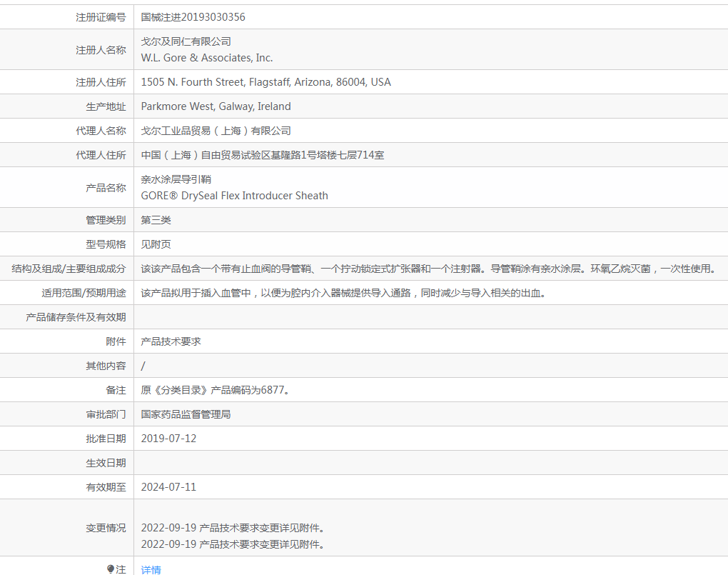728x575 pixels.
Task: Select expiry date 2024-07-11
Action: click(x=168, y=487)
